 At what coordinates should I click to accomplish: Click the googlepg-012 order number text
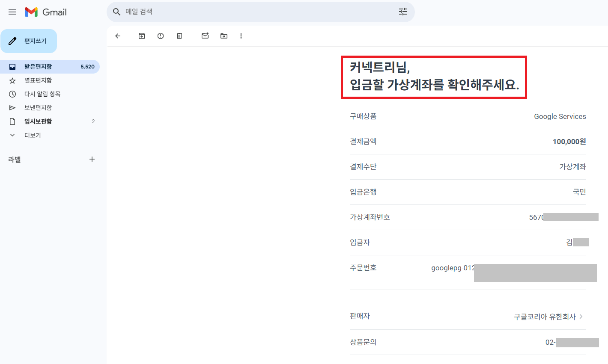click(x=453, y=268)
